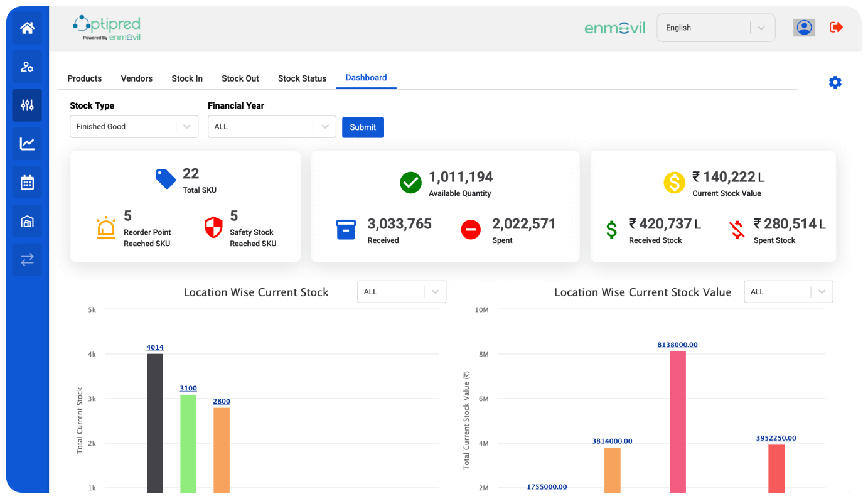The width and height of the screenshot is (868, 499).
Task: Open the line chart analytics sidebar icon
Action: tap(27, 144)
